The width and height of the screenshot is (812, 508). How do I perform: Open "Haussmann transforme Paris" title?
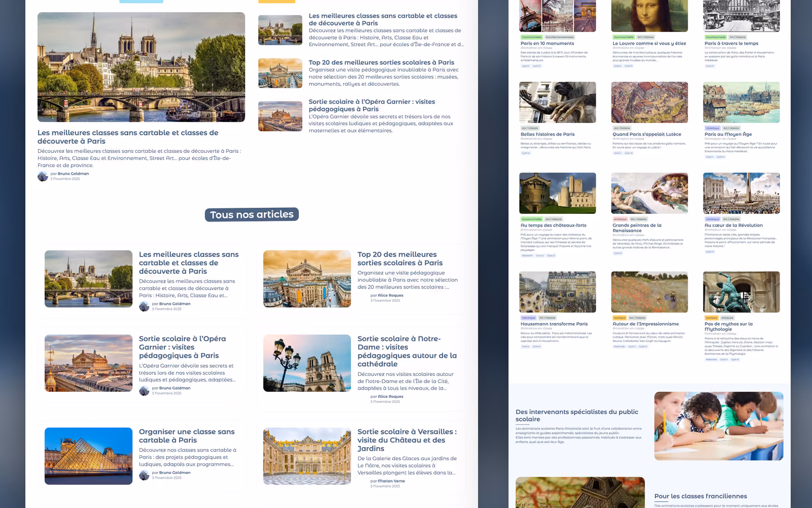coord(554,324)
